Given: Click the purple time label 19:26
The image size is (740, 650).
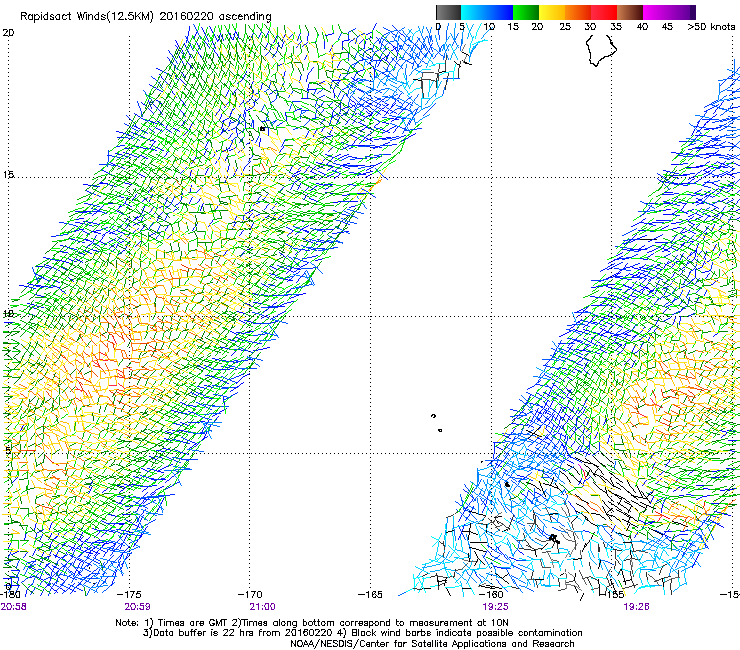Looking at the screenshot, I should 636,607.
